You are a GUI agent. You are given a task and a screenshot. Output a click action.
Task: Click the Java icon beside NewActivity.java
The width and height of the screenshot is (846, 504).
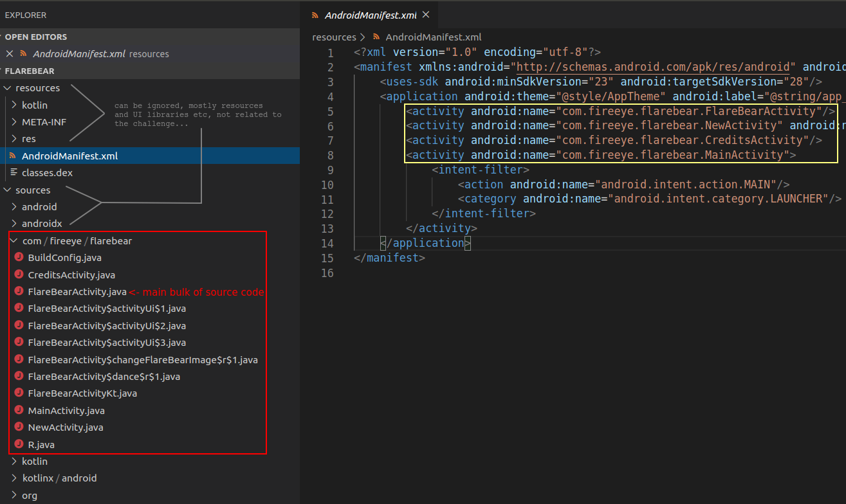[19, 427]
